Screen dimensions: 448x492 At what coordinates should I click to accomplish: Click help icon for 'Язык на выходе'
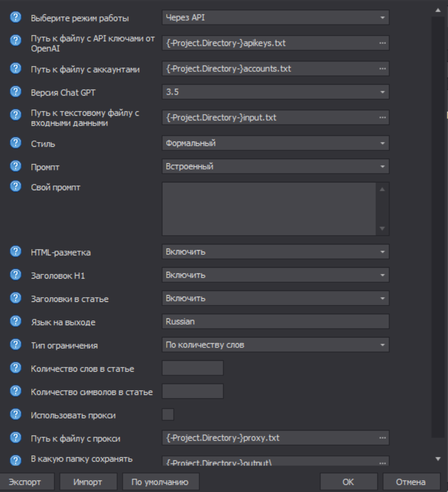[x=16, y=321]
